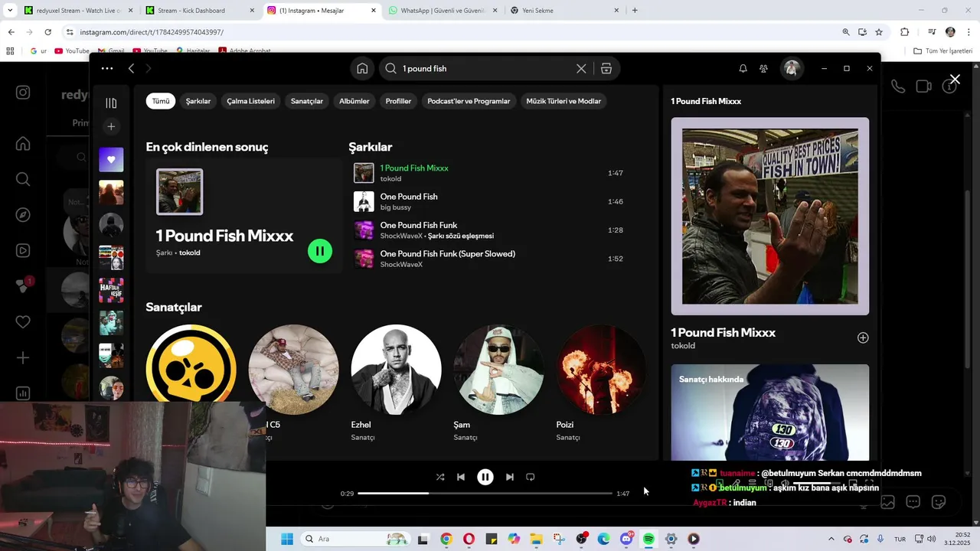The height and width of the screenshot is (551, 980).
Task: Open new Chrome tab
Action: (x=635, y=11)
